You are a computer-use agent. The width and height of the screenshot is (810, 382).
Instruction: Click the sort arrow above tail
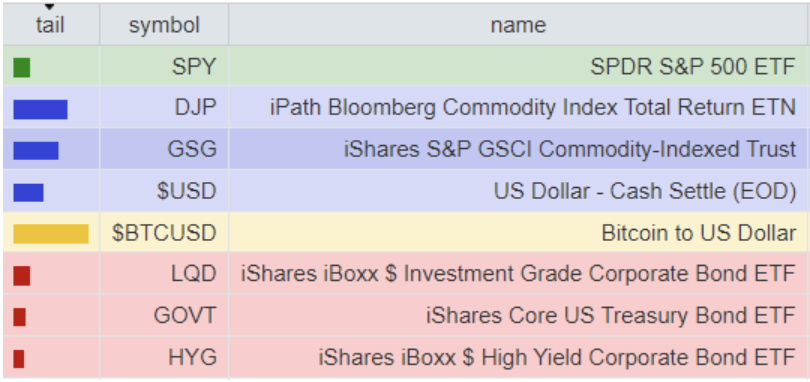50,7
